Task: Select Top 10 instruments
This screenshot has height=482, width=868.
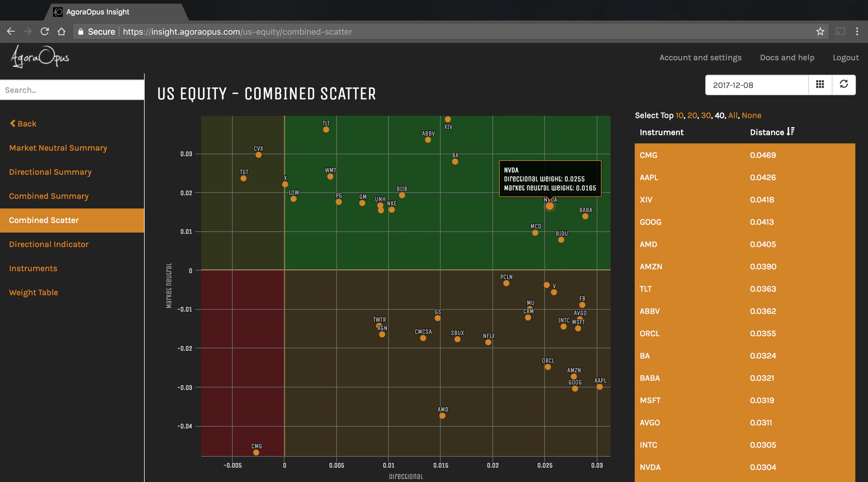Action: click(x=679, y=116)
